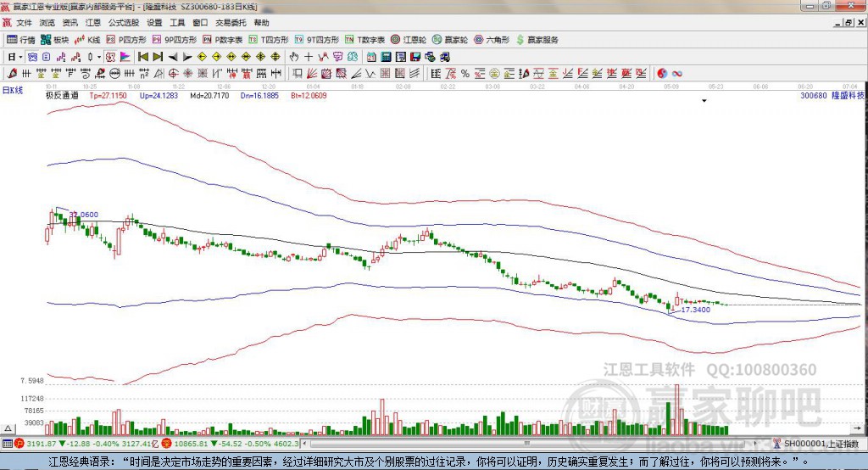
Task: Expand the candlestick style dropdown arrow
Action: [99, 57]
